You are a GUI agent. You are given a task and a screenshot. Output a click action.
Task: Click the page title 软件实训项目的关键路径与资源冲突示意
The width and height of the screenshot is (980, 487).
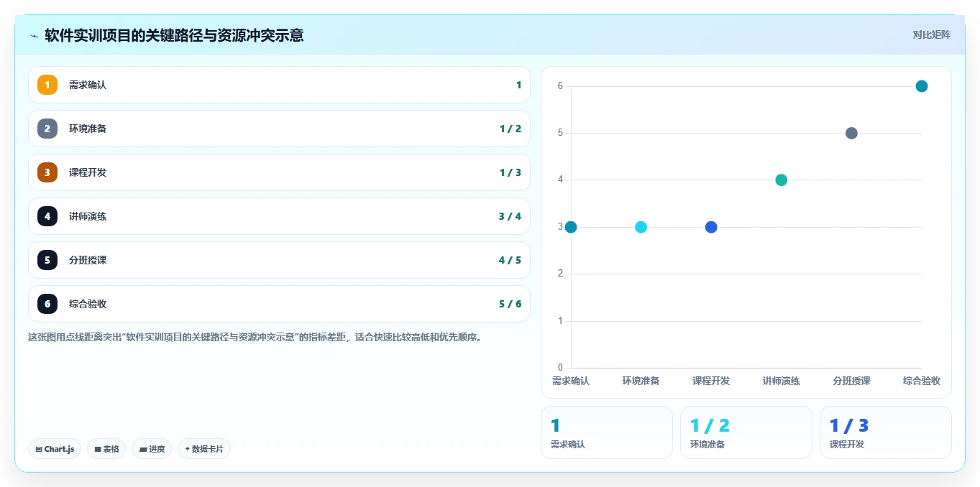click(174, 35)
